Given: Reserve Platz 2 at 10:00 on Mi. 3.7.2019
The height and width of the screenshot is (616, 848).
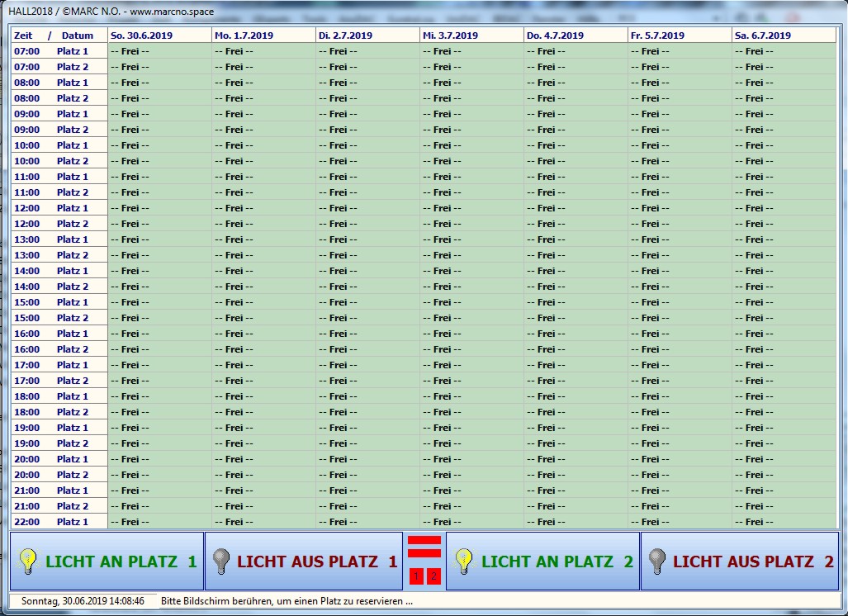Looking at the screenshot, I should tap(471, 161).
